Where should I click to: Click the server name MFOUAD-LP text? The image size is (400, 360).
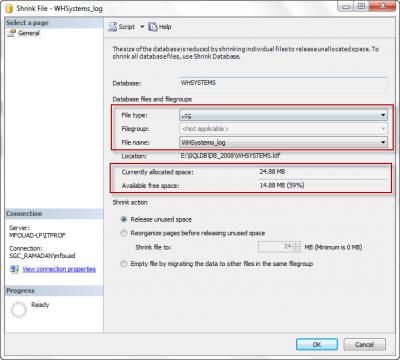tap(37, 235)
